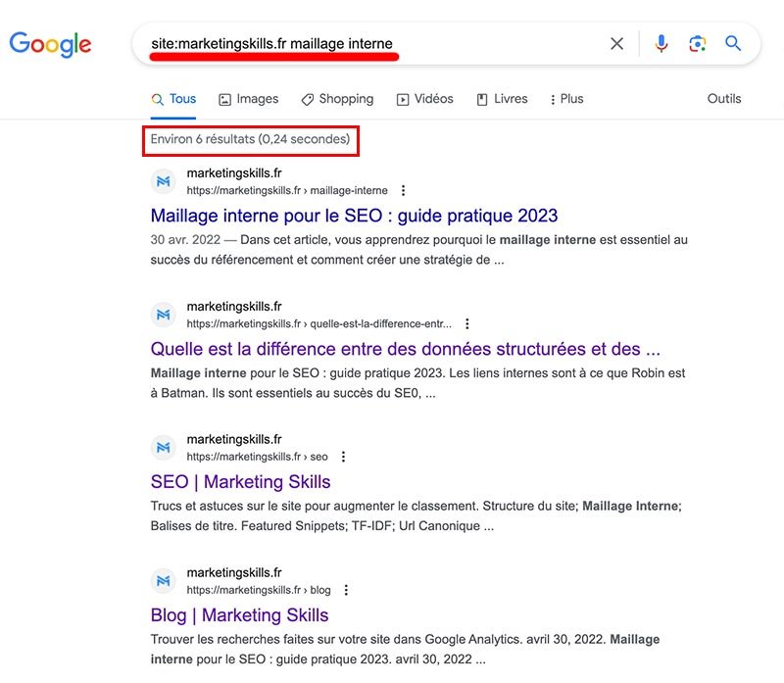This screenshot has width=784, height=683.
Task: Select the Tous tab
Action: click(173, 99)
